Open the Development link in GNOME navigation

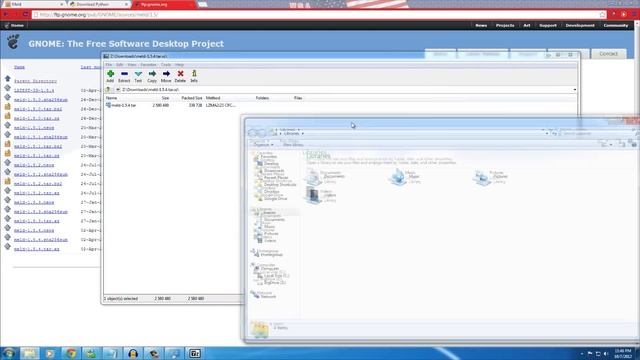pyautogui.click(x=580, y=25)
